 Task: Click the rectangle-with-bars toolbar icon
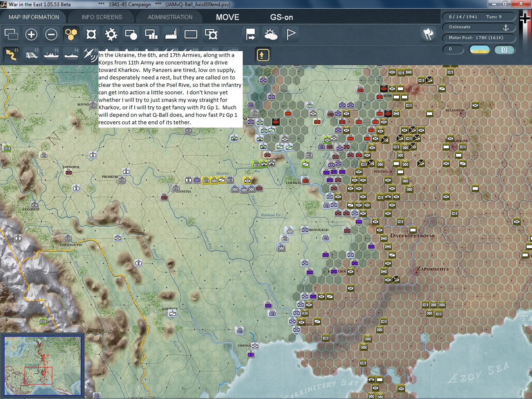click(151, 34)
